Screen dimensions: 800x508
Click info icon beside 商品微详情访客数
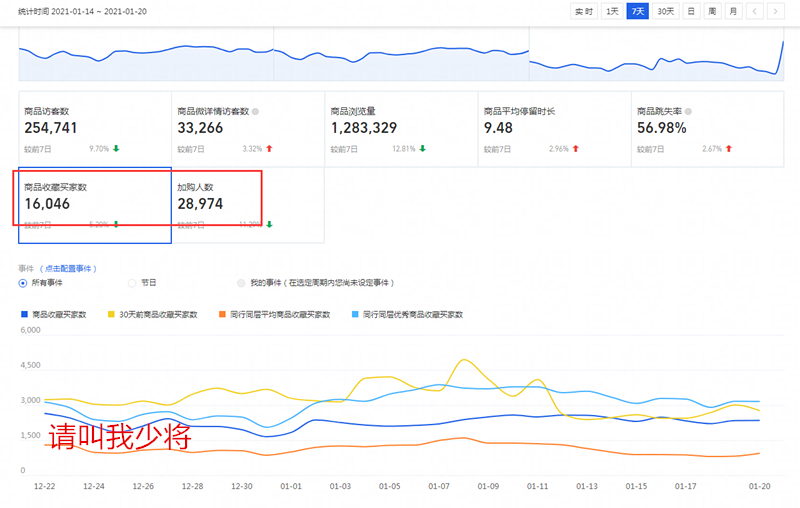(255, 111)
